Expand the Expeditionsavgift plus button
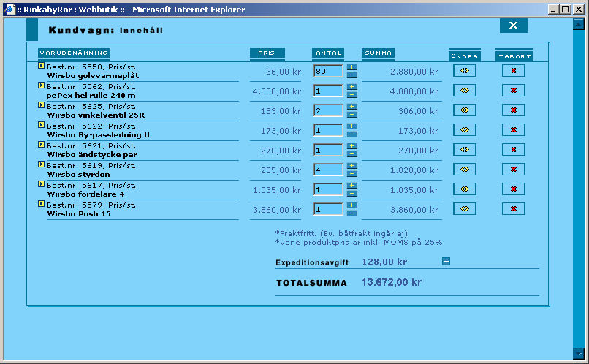589x364 pixels. [446, 262]
